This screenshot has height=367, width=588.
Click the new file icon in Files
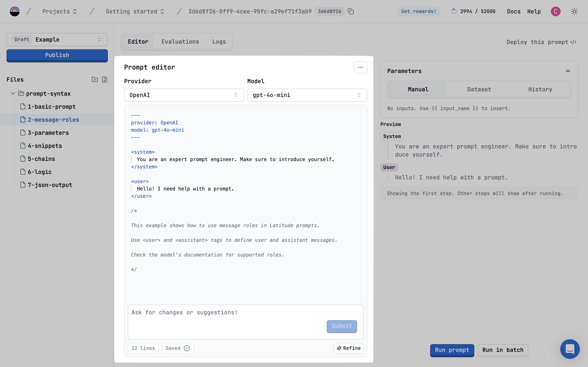105,79
